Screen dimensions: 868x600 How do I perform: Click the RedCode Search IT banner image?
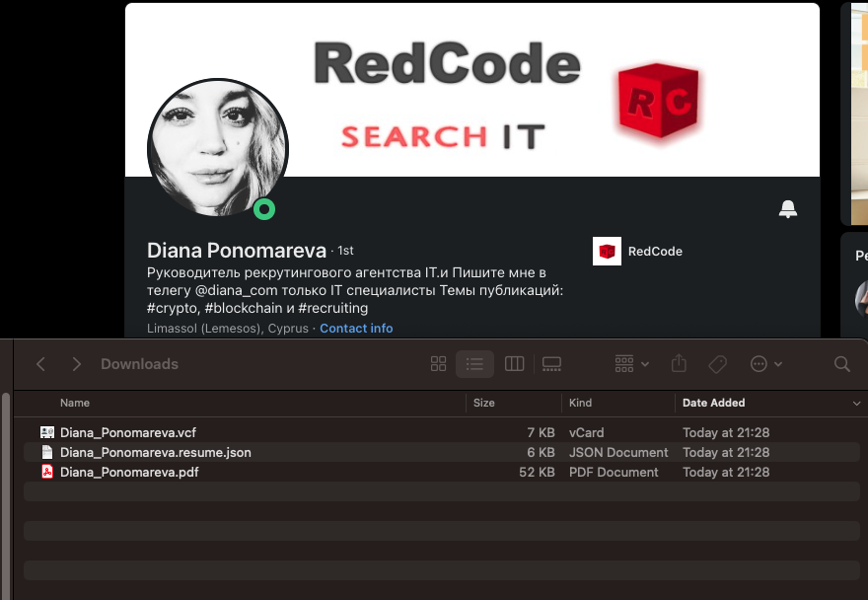coord(472,90)
